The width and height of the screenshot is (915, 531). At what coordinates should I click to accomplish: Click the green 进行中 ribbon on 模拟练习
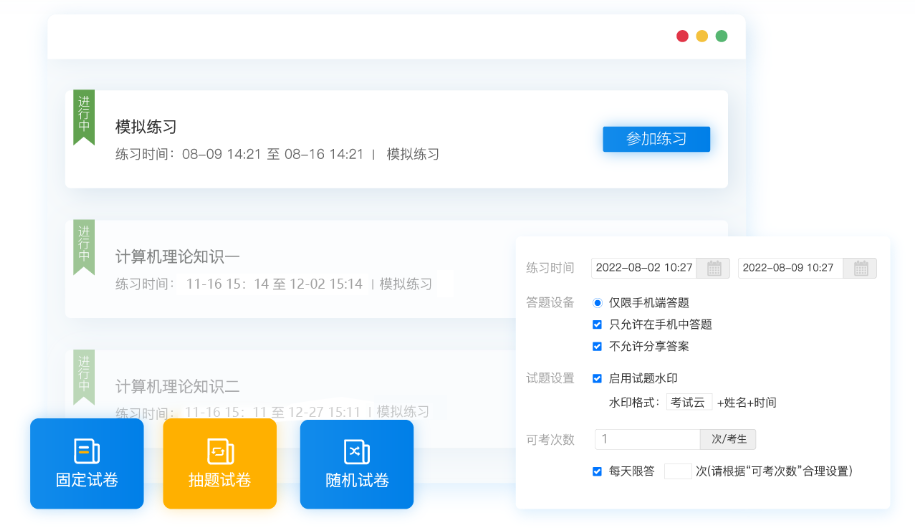click(84, 116)
